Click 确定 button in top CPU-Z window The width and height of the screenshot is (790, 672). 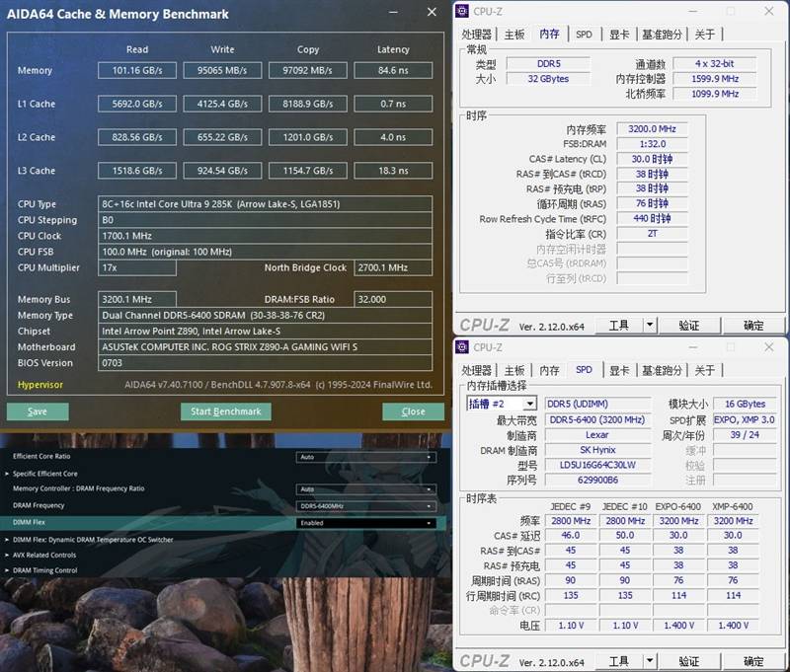pos(753,325)
